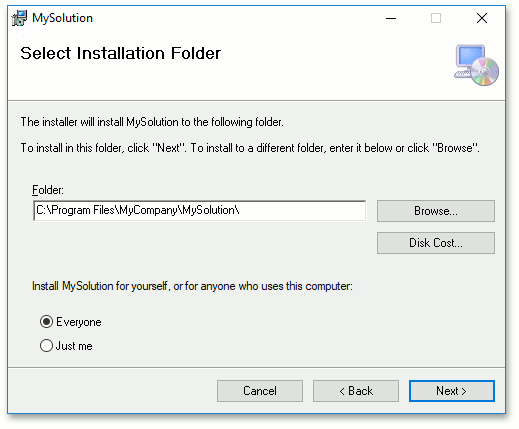Click the greyed-out maximize window button
Screen dimensions: 519x429
tap(436, 18)
